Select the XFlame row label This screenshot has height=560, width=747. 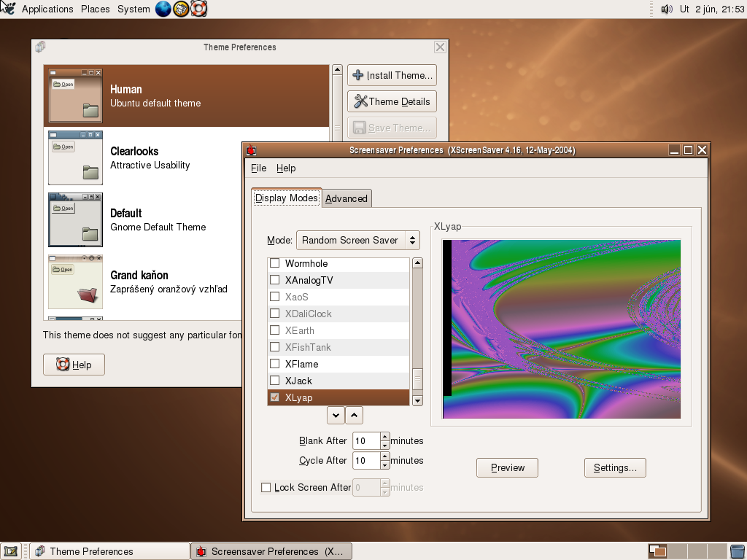[x=301, y=365]
